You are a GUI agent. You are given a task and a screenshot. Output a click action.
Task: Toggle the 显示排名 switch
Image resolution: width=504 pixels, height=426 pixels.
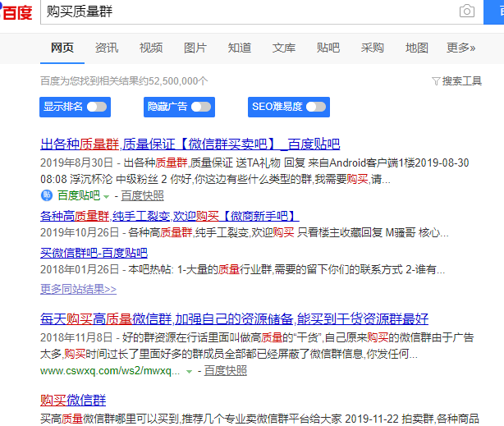click(x=97, y=107)
